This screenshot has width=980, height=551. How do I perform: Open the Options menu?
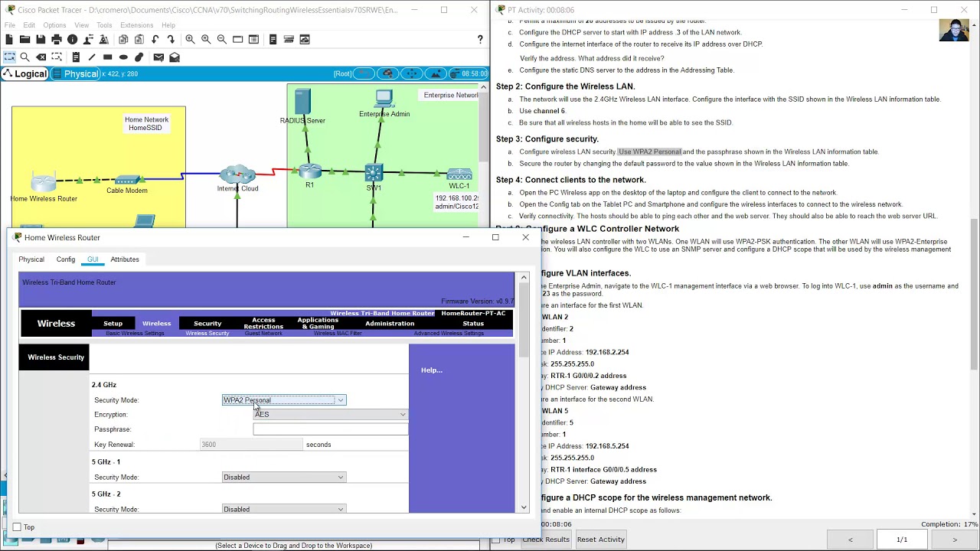(x=54, y=25)
